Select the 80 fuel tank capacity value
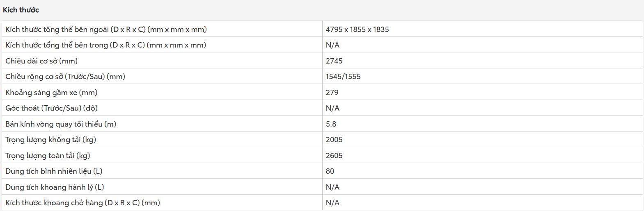The width and height of the screenshot is (644, 211). click(x=330, y=171)
